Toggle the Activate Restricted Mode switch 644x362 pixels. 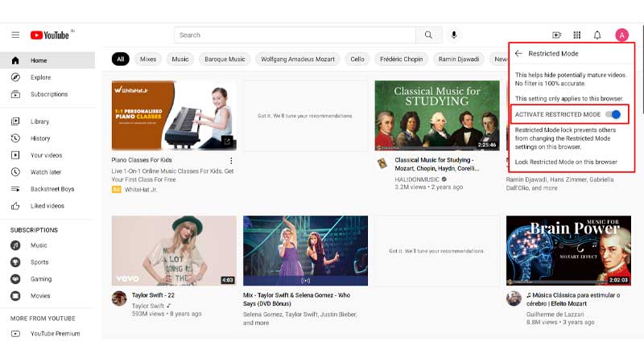coord(613,114)
